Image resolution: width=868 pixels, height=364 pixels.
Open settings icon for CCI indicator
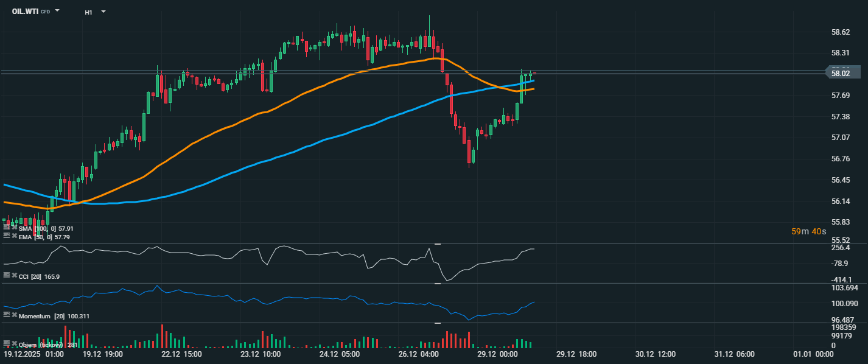(7, 276)
